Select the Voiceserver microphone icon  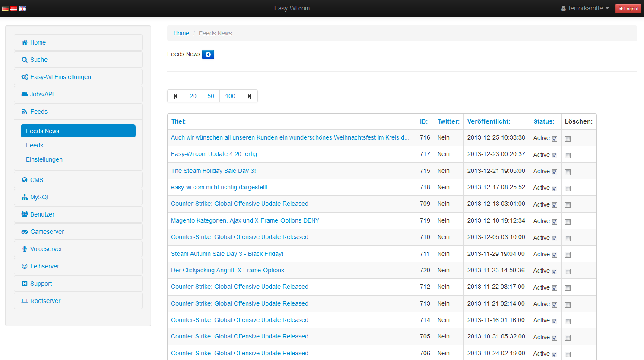click(25, 249)
